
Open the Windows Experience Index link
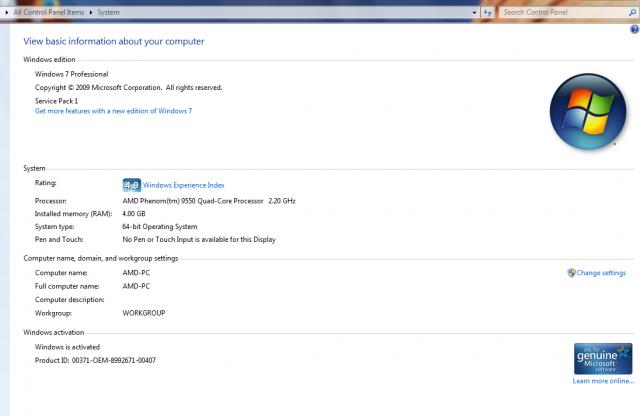coord(183,185)
